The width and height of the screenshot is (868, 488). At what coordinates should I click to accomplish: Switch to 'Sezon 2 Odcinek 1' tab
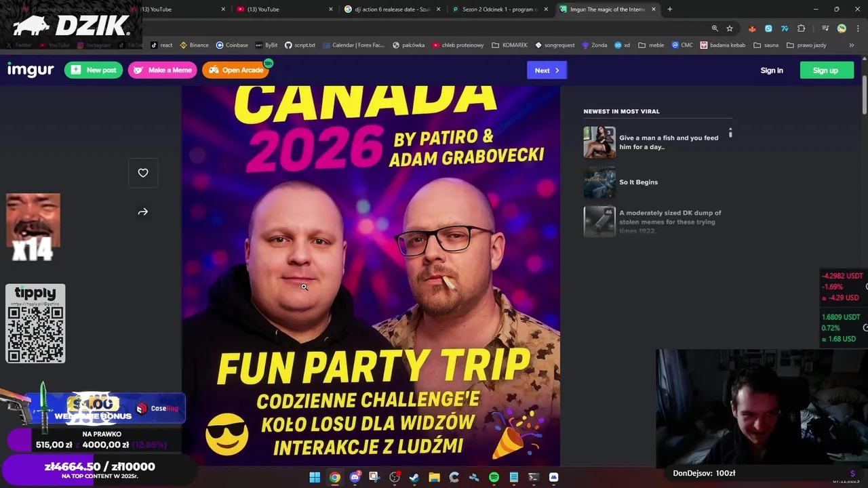point(499,9)
